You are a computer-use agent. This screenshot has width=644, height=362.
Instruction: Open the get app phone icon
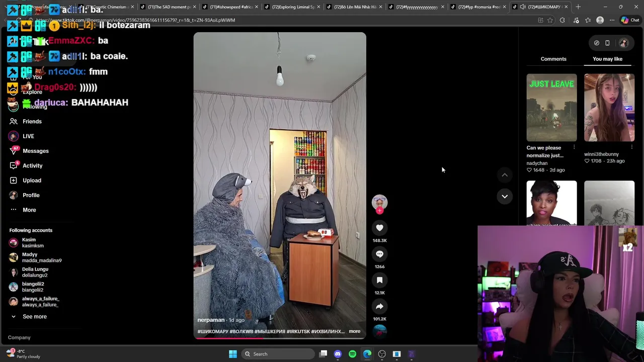click(607, 43)
